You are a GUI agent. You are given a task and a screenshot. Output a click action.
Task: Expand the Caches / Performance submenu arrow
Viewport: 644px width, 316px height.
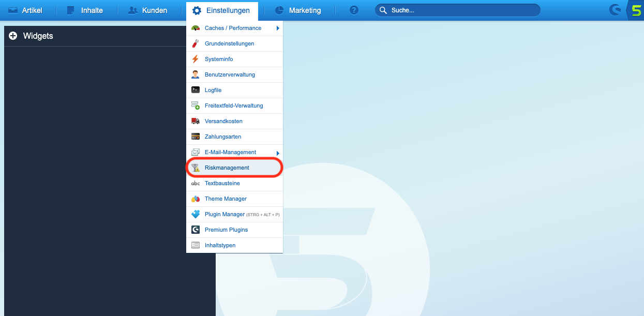pos(278,28)
